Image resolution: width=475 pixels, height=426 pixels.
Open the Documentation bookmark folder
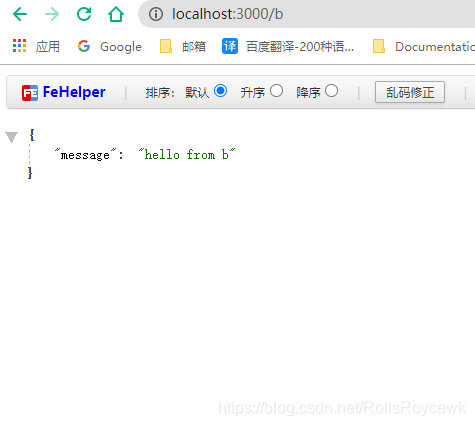click(x=424, y=46)
